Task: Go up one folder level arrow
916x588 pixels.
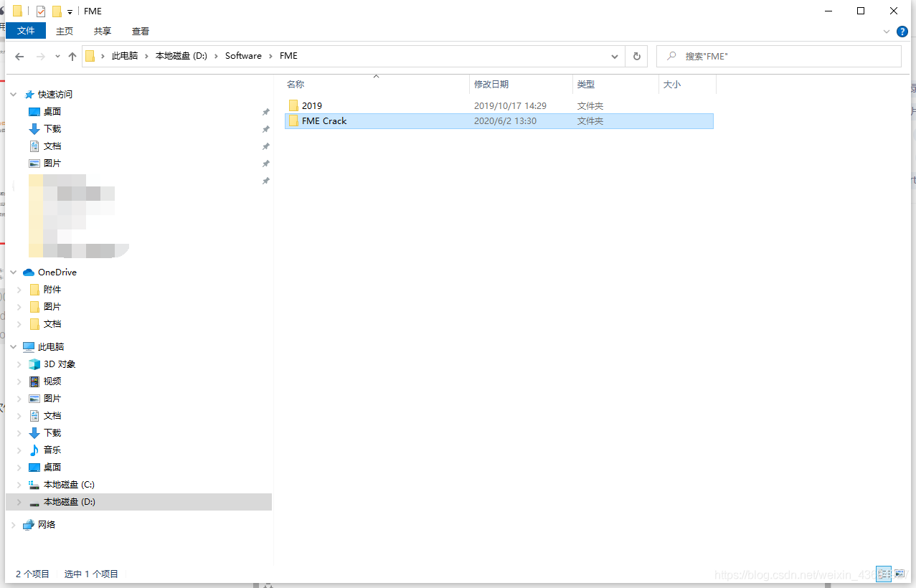Action: point(72,56)
